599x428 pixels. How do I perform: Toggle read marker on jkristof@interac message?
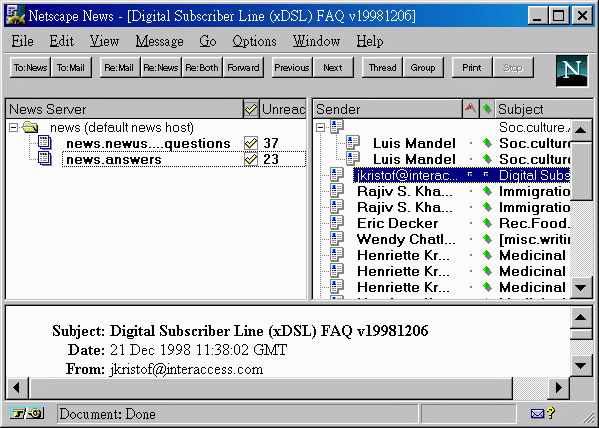486,175
